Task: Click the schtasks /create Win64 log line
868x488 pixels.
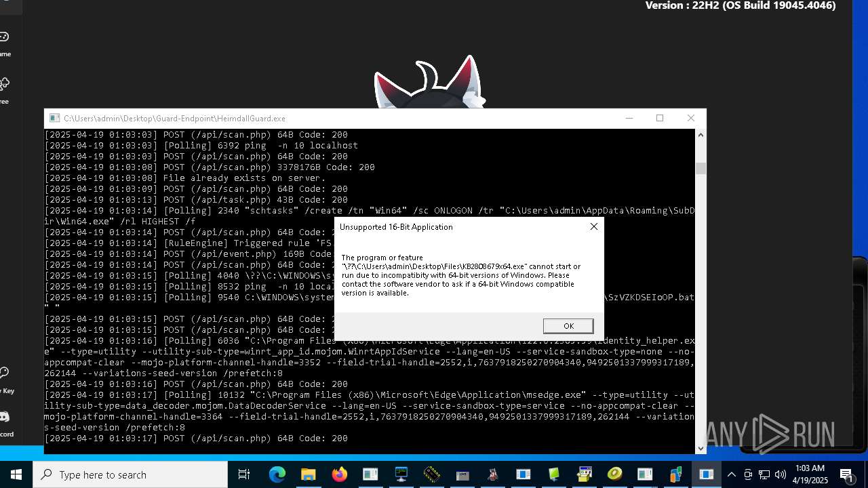Action: pos(370,216)
